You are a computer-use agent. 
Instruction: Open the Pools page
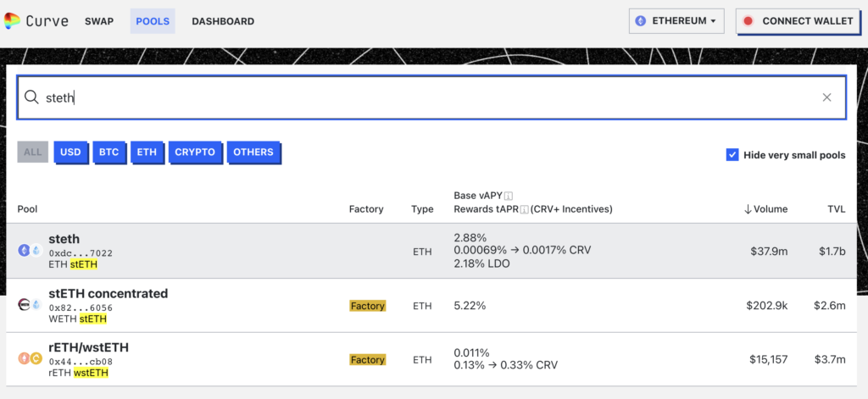(153, 21)
